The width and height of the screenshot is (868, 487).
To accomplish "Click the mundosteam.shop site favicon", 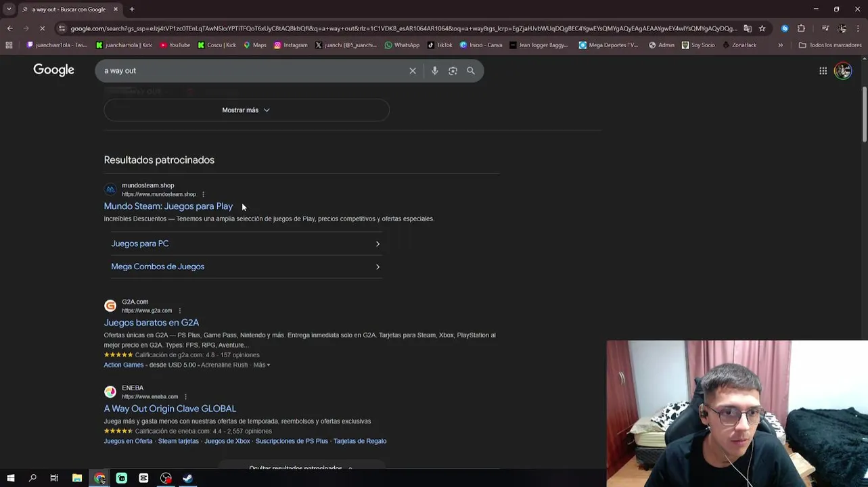I will [110, 189].
